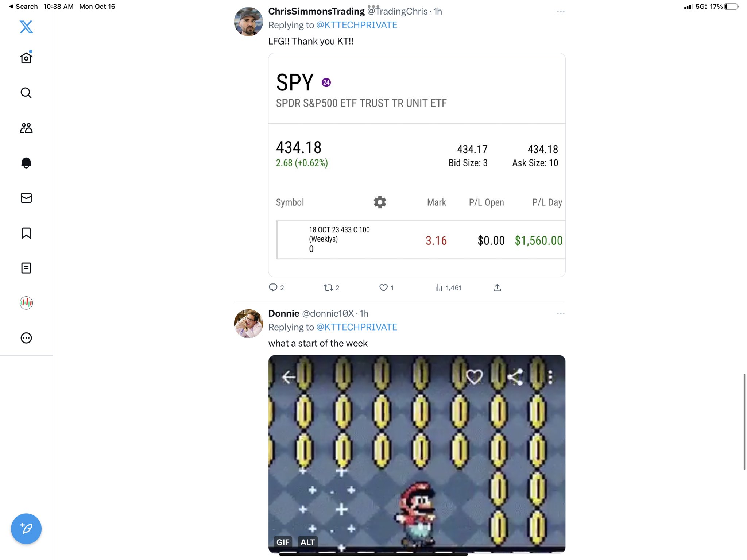Open the Notifications bell icon
The image size is (747, 560).
[x=26, y=163]
